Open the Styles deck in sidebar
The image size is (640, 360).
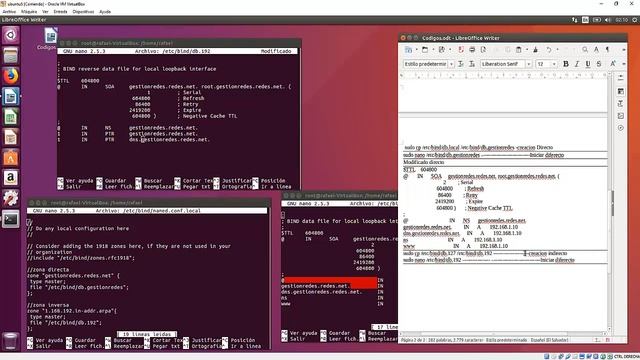coord(621,103)
